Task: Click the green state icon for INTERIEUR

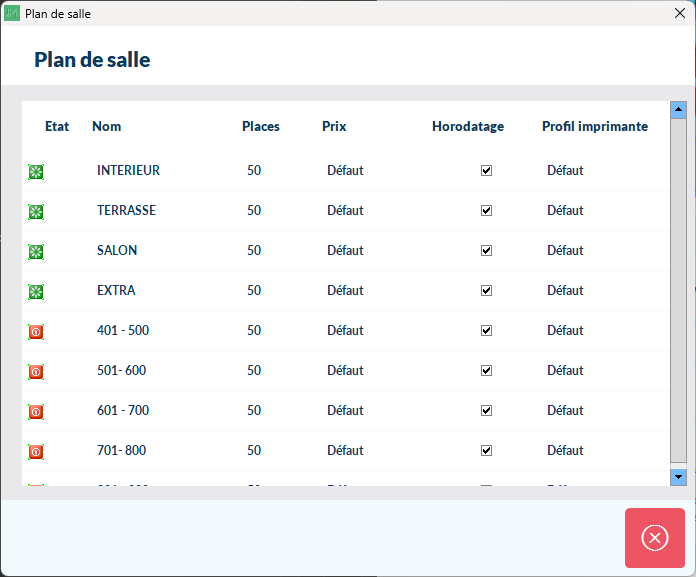Action: 36,172
